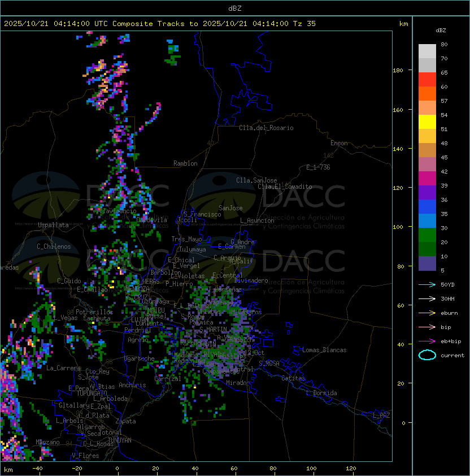Viewport: 470px width, 476px height.
Task: Click the 'Uspallata' map label
Action: [x=53, y=225]
